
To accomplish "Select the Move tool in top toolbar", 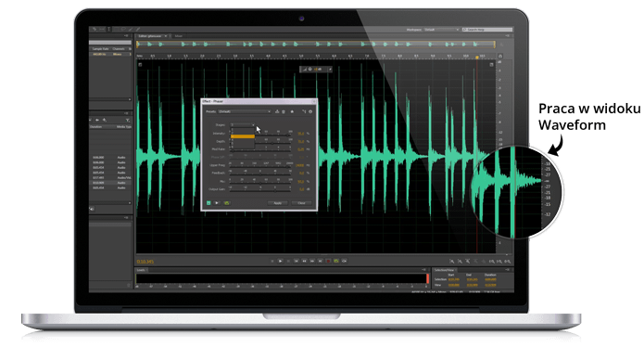I will [95, 29].
